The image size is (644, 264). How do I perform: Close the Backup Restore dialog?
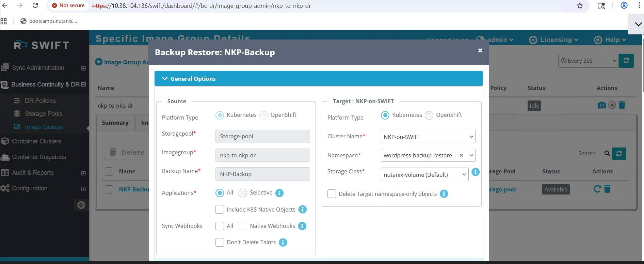click(480, 50)
